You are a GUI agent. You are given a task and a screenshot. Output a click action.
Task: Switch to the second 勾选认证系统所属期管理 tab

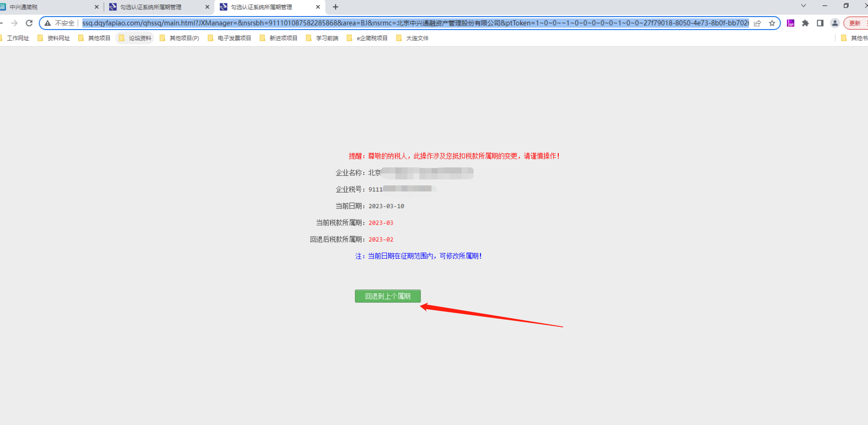[x=159, y=7]
